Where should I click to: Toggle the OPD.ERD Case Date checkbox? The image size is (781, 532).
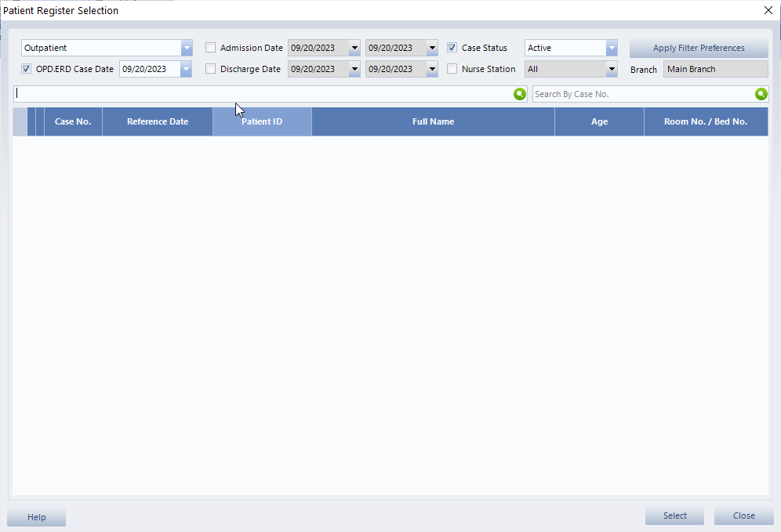pos(27,69)
